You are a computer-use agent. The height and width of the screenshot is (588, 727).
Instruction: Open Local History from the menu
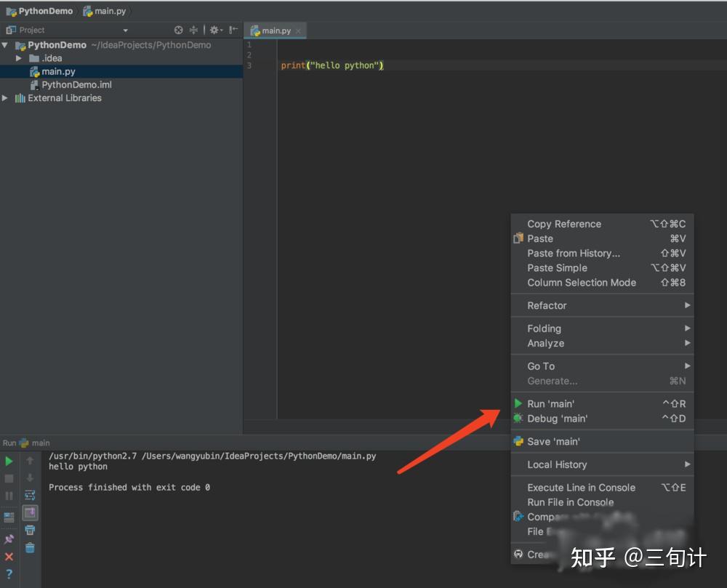555,464
